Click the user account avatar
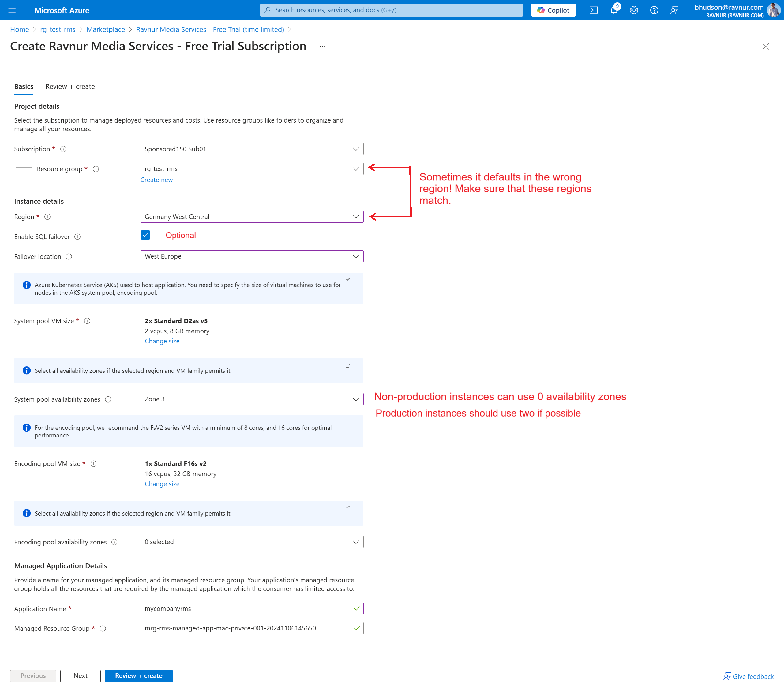Screen dimensions: 784x692 pyautogui.click(x=773, y=10)
